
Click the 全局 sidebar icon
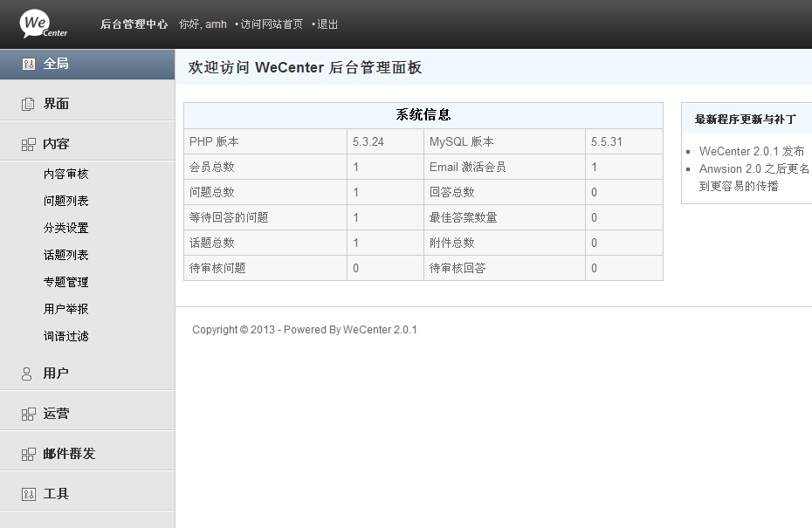[29, 65]
